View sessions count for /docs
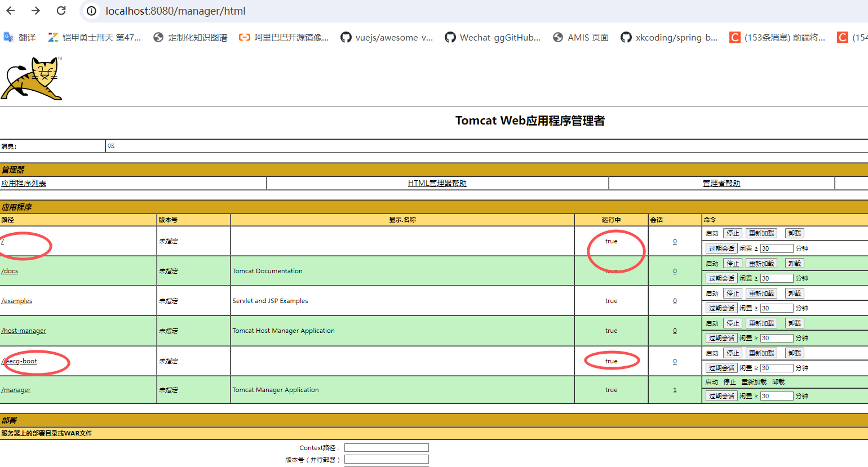Screen dimensions: 868x467 675,271
